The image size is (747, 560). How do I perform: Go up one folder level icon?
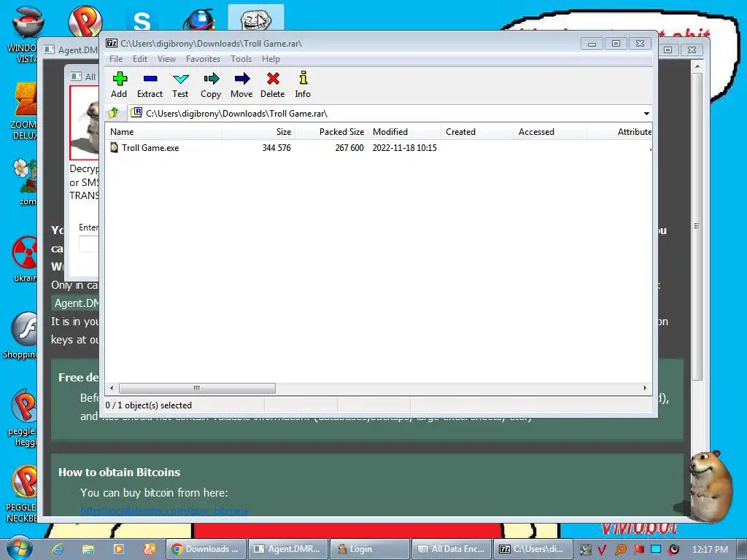(x=114, y=113)
